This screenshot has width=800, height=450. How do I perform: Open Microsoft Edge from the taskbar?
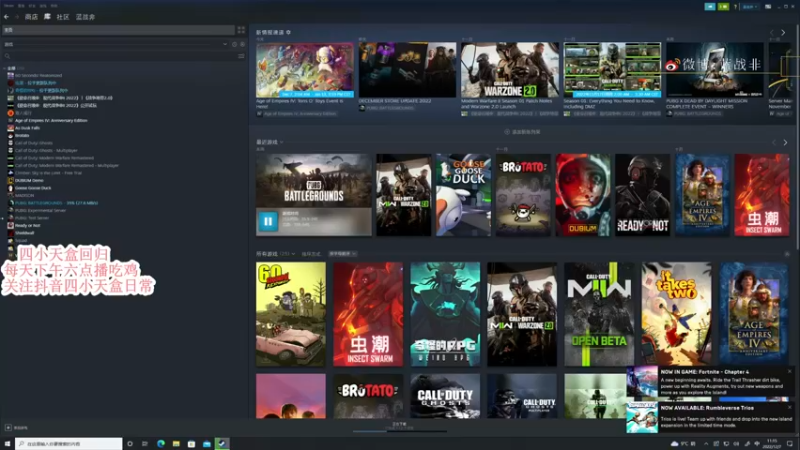161,444
